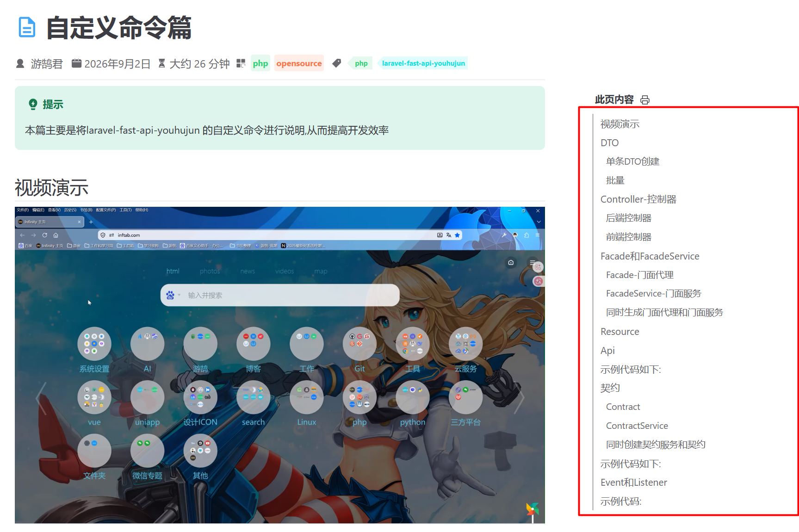The height and width of the screenshot is (532, 799).
Task: Open the python folder icon in video
Action: pyautogui.click(x=413, y=397)
